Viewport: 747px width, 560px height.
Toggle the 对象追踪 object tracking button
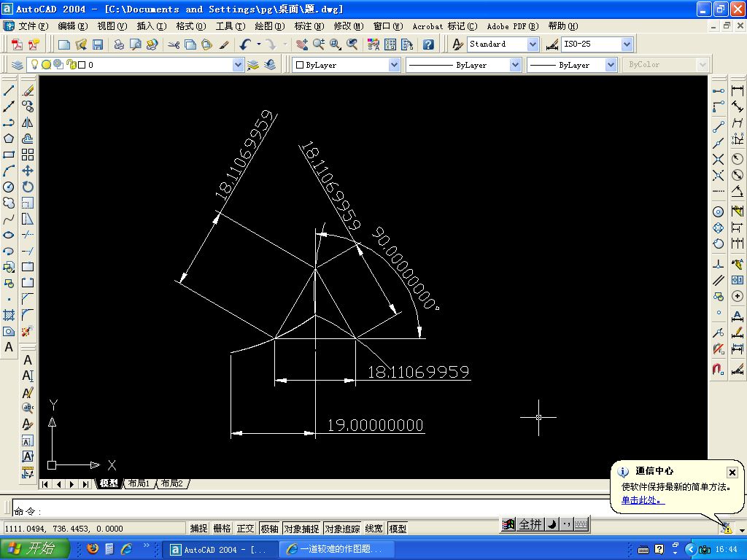tap(342, 529)
